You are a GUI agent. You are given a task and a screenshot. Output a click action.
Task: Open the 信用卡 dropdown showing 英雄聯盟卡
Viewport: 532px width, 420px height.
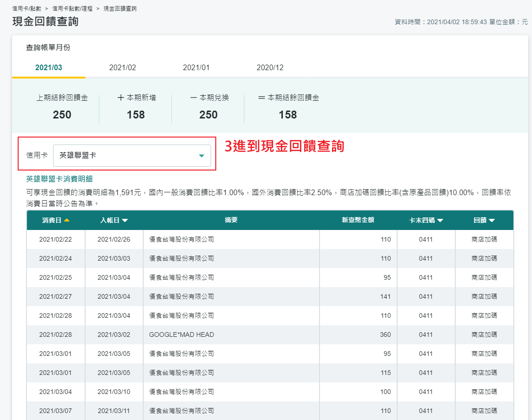(x=132, y=156)
